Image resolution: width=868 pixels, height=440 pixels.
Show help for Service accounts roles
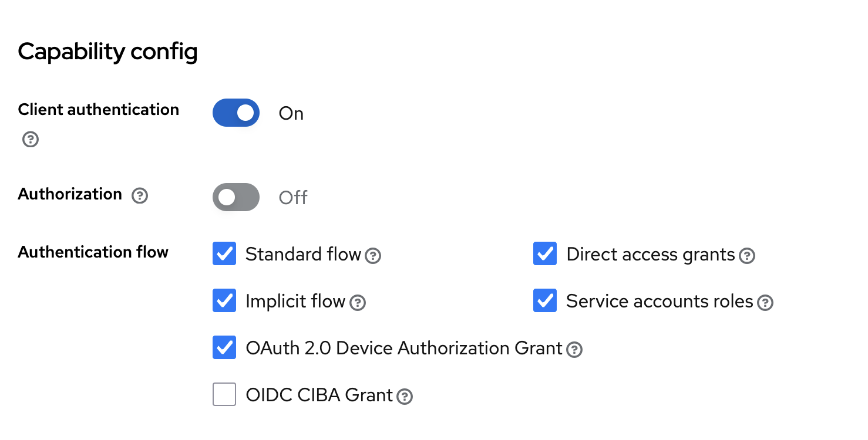765,303
